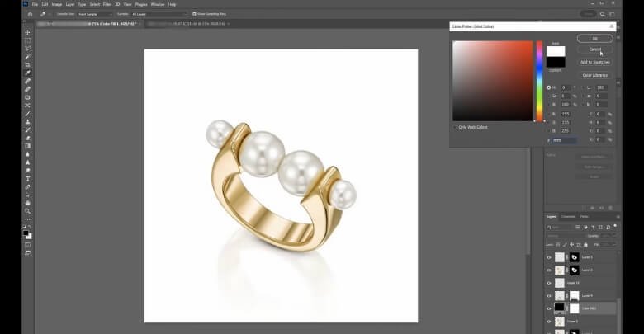Enable Only Web Colors checkbox

pyautogui.click(x=455, y=127)
